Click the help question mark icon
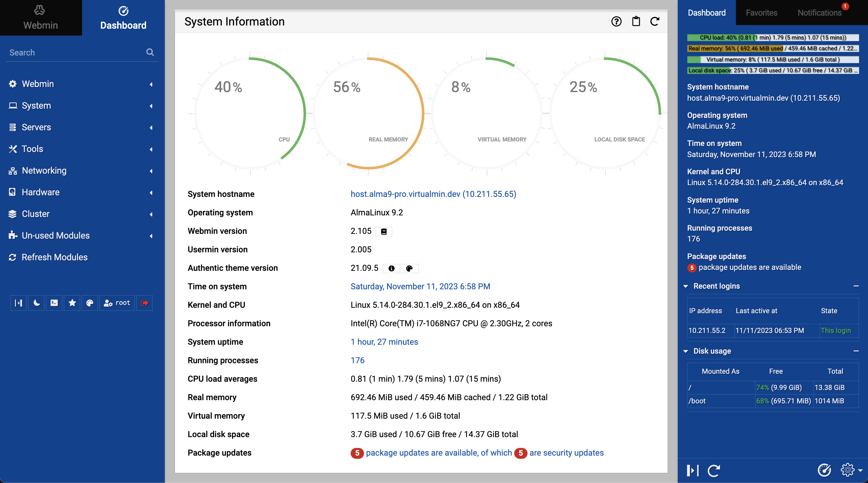The height and width of the screenshot is (483, 868). click(x=616, y=21)
